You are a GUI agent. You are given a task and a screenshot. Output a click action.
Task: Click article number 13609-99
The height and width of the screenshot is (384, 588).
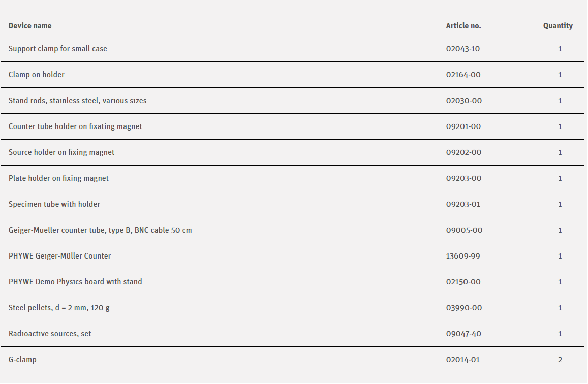click(x=463, y=256)
